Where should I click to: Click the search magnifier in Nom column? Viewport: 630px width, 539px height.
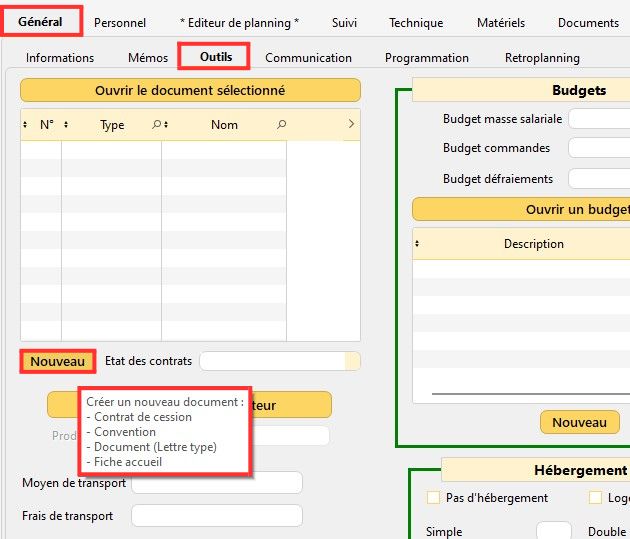pos(281,125)
